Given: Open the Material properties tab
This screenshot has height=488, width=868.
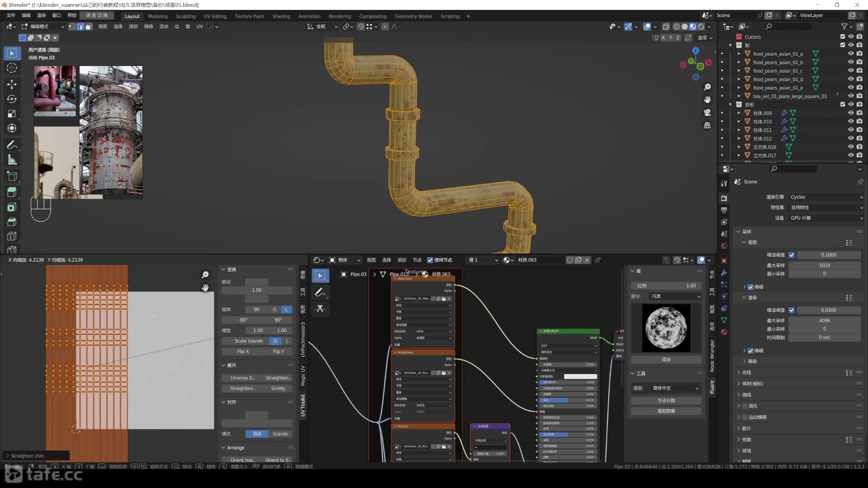Looking at the screenshot, I should pyautogui.click(x=724, y=332).
